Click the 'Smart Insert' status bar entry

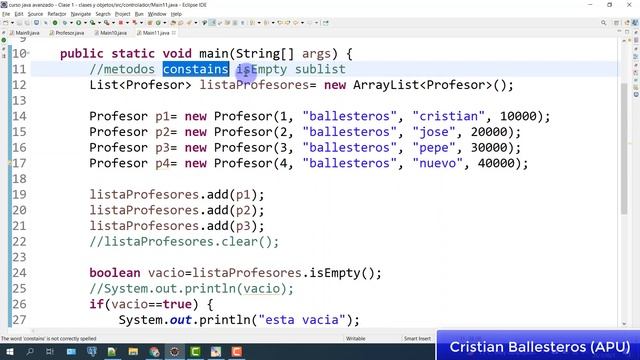pos(417,338)
